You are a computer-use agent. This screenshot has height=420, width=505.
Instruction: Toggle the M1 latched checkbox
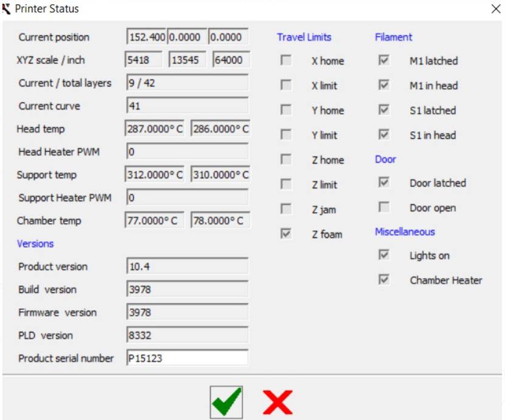383,60
